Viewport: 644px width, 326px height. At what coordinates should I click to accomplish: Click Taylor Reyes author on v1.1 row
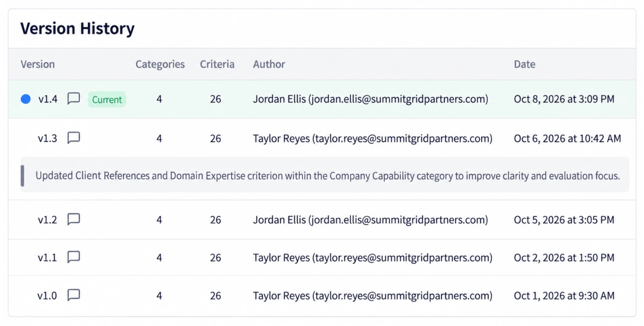[x=373, y=258]
